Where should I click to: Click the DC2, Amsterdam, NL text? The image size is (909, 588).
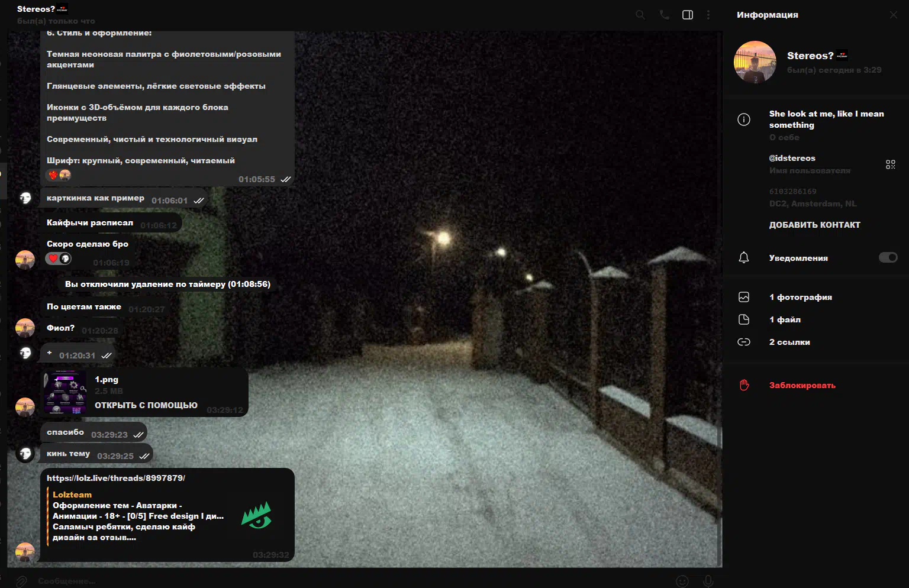[x=813, y=203]
